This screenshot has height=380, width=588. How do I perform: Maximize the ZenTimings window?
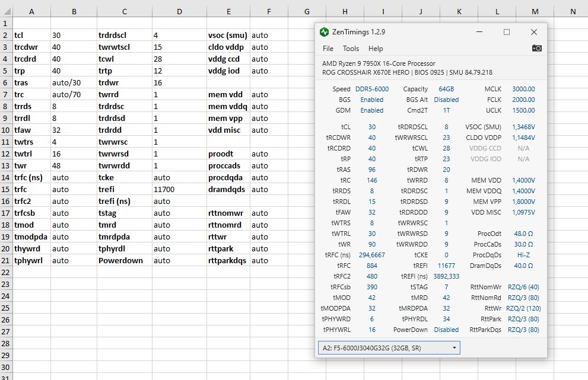pos(507,32)
